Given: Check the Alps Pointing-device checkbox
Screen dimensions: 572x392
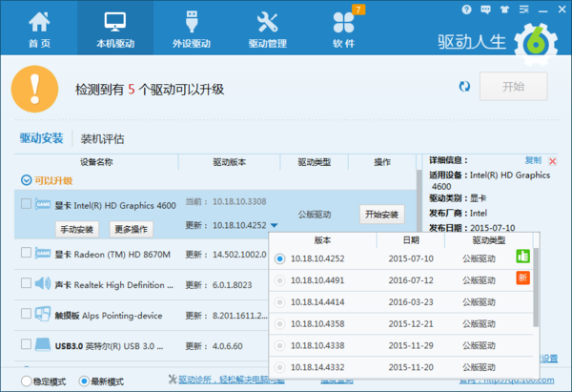Looking at the screenshot, I should point(26,314).
